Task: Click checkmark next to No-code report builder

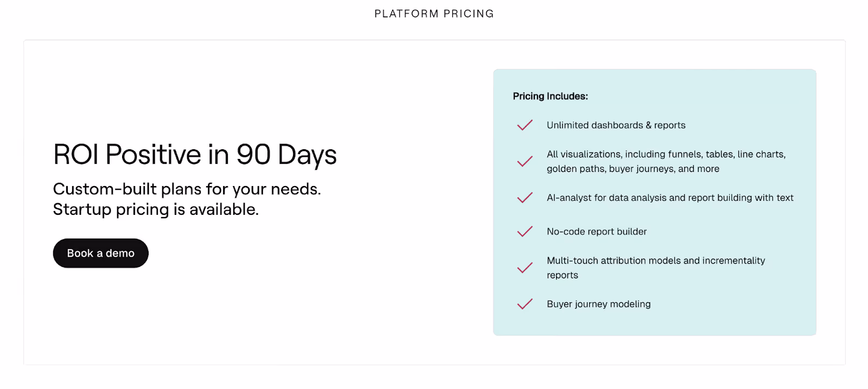Action: 525,232
